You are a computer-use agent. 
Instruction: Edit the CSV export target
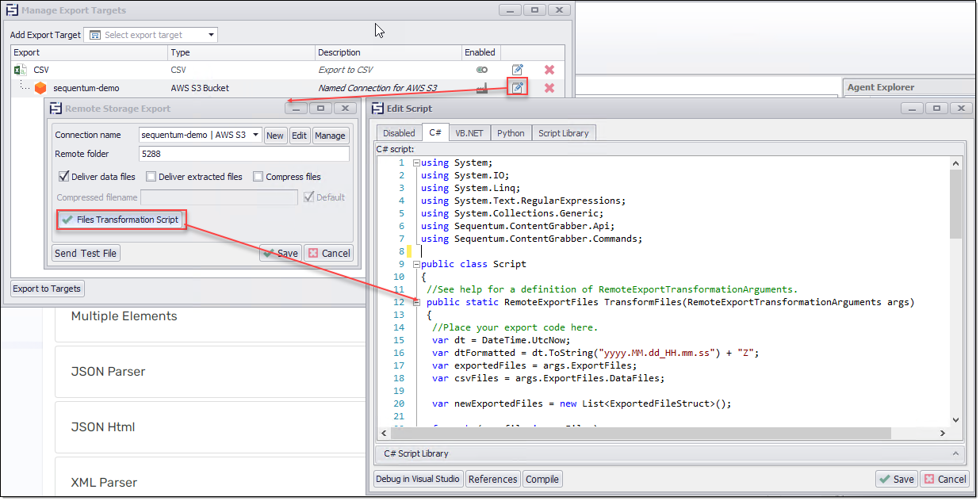(517, 70)
